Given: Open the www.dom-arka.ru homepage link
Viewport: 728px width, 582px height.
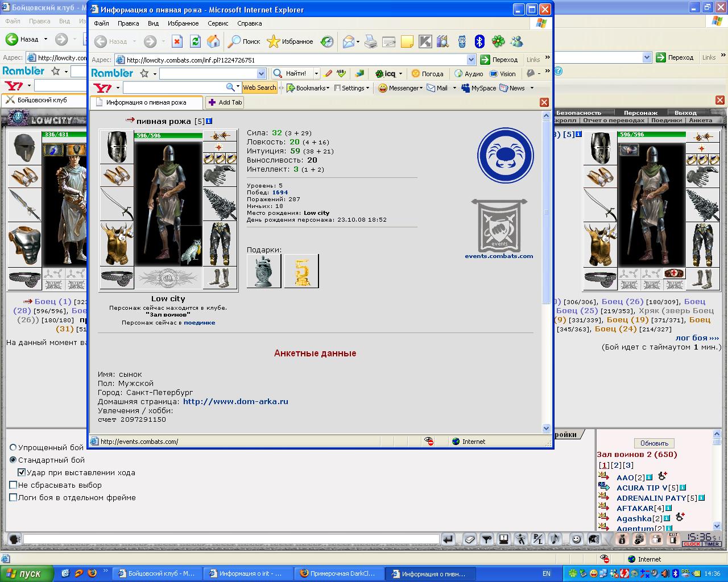Looking at the screenshot, I should click(235, 401).
